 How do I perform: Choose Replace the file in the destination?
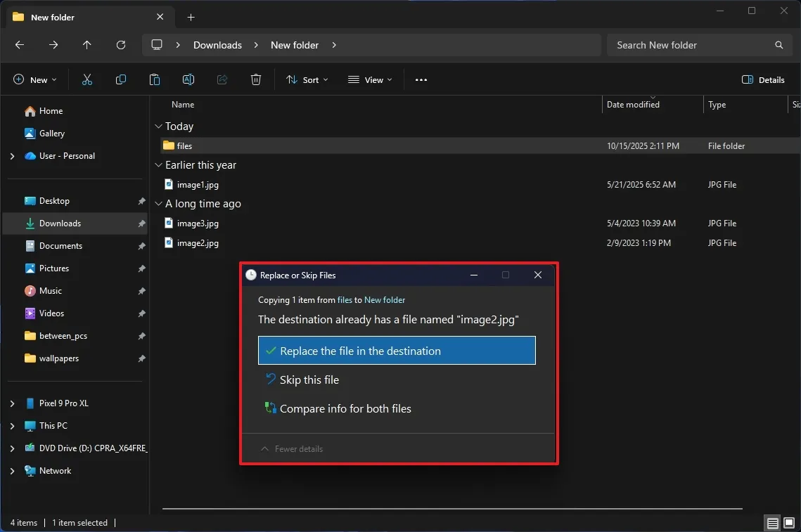pos(397,350)
